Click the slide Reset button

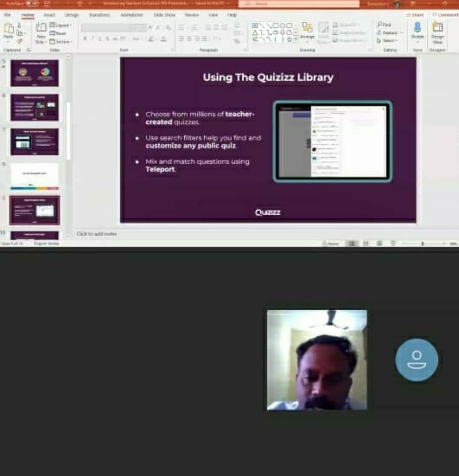coord(57,33)
